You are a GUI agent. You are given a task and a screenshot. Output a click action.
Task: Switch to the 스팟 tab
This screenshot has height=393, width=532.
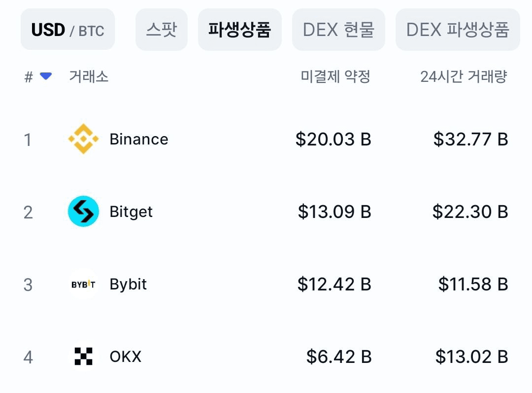coord(161,30)
